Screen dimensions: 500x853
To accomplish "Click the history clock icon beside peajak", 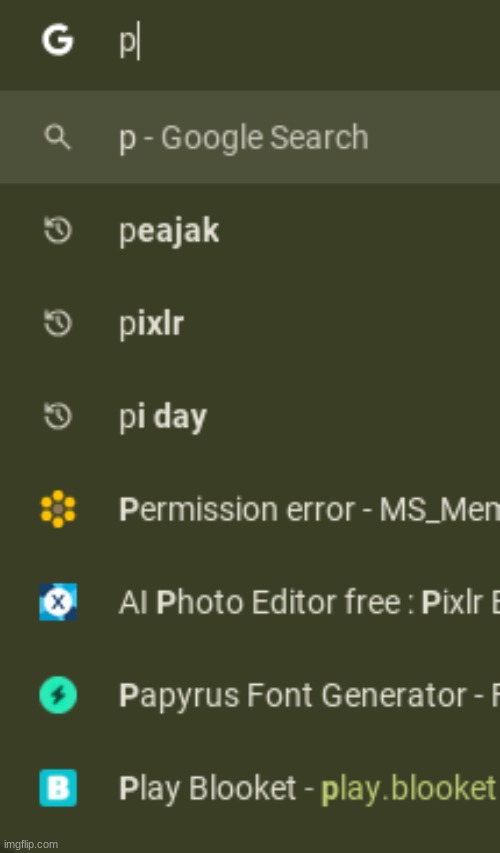I will [x=58, y=230].
